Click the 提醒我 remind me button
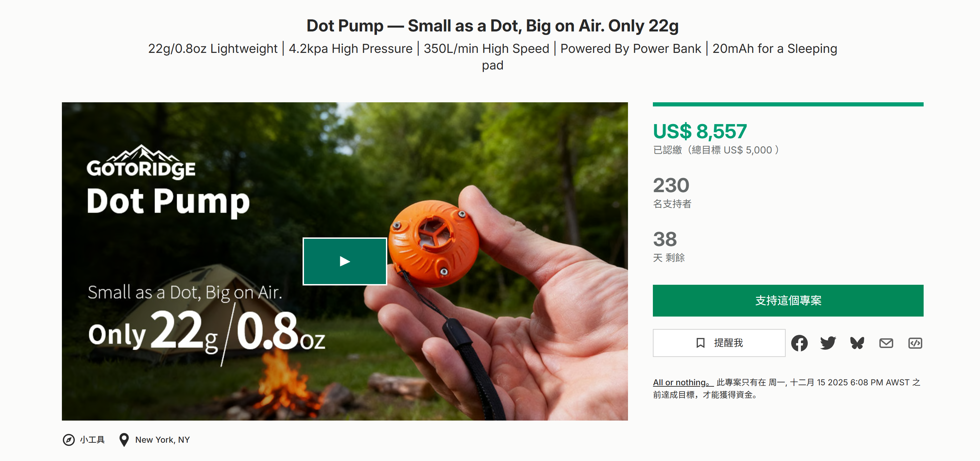Screen dimensions: 980x461 tap(719, 343)
